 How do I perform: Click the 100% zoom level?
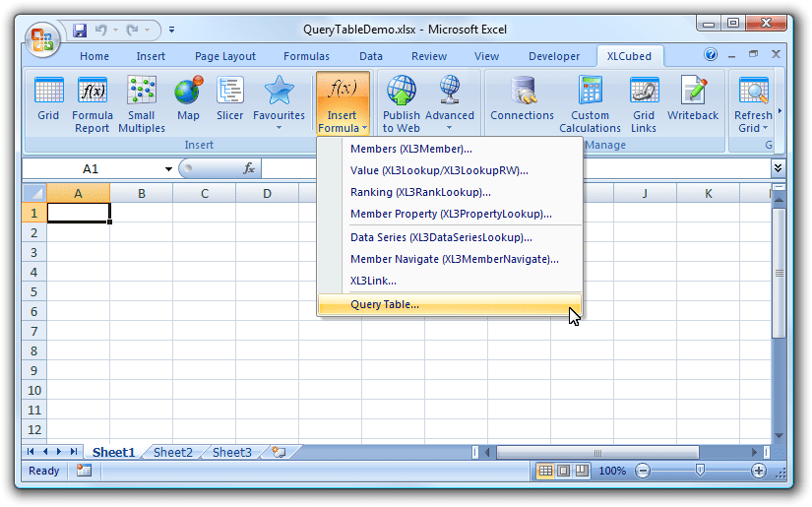[612, 471]
